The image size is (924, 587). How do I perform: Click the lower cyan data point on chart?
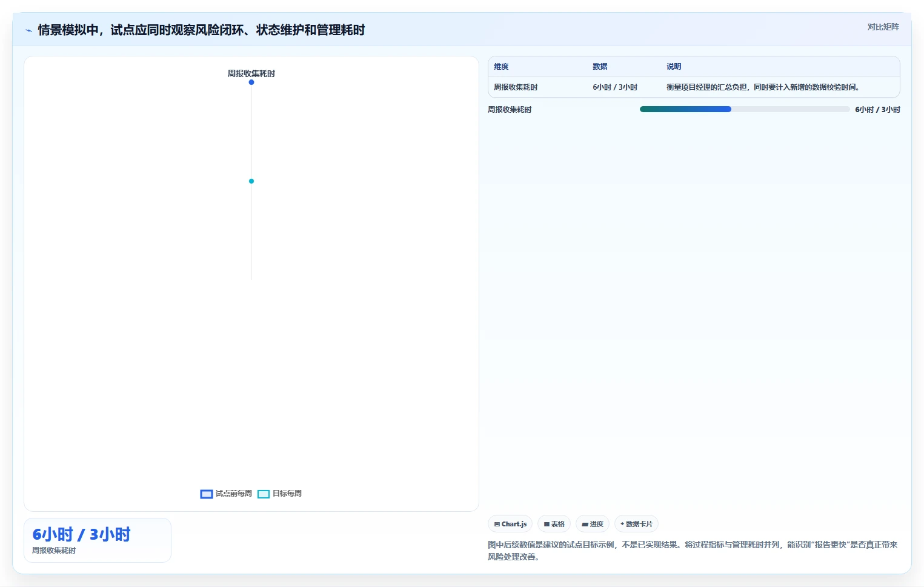click(251, 181)
